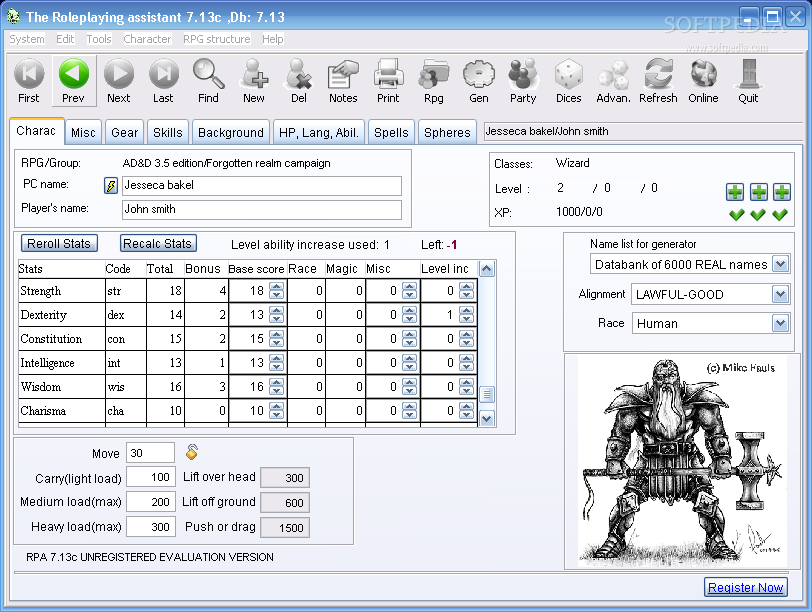Switch to the Gear tab
Viewport: 812px width, 612px height.
pyautogui.click(x=125, y=133)
